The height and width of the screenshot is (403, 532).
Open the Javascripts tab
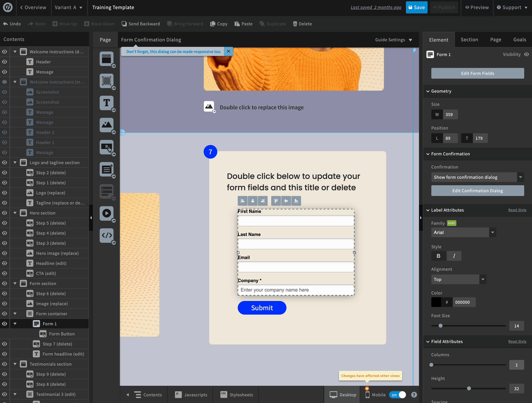[x=191, y=395]
